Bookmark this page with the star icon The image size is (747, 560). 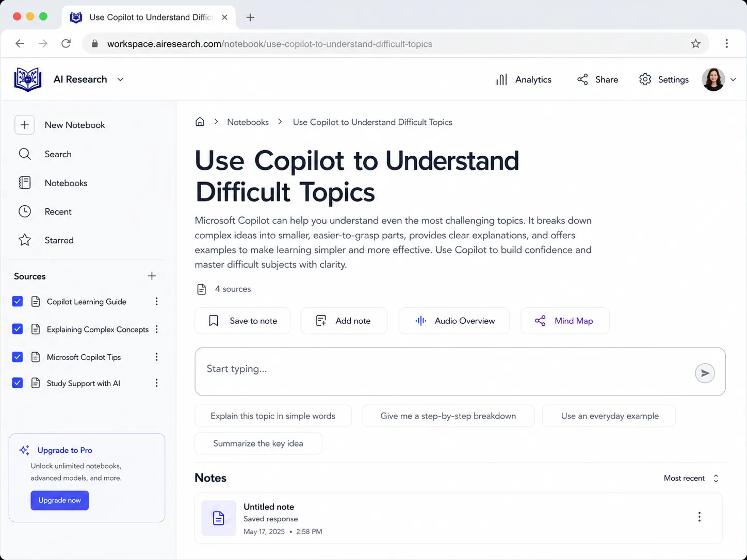696,44
